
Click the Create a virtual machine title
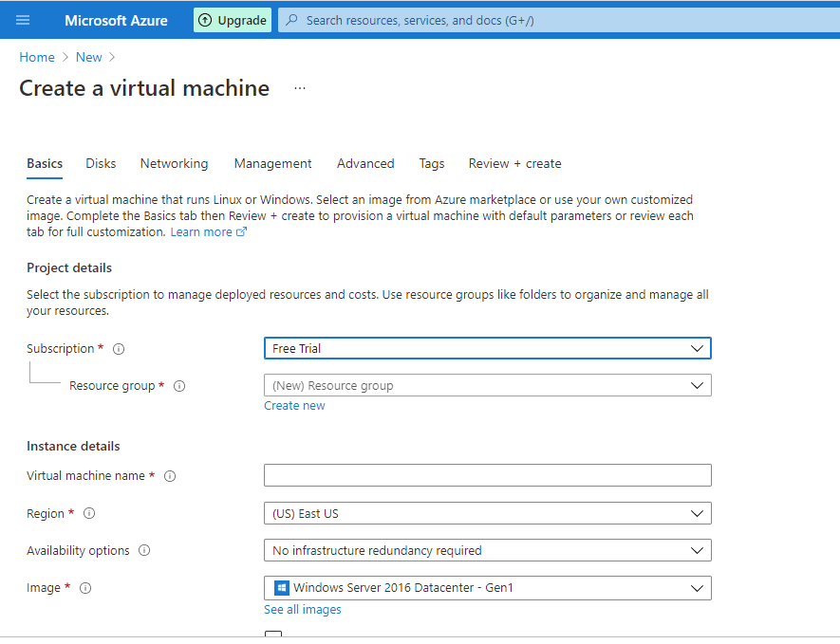pos(144,88)
